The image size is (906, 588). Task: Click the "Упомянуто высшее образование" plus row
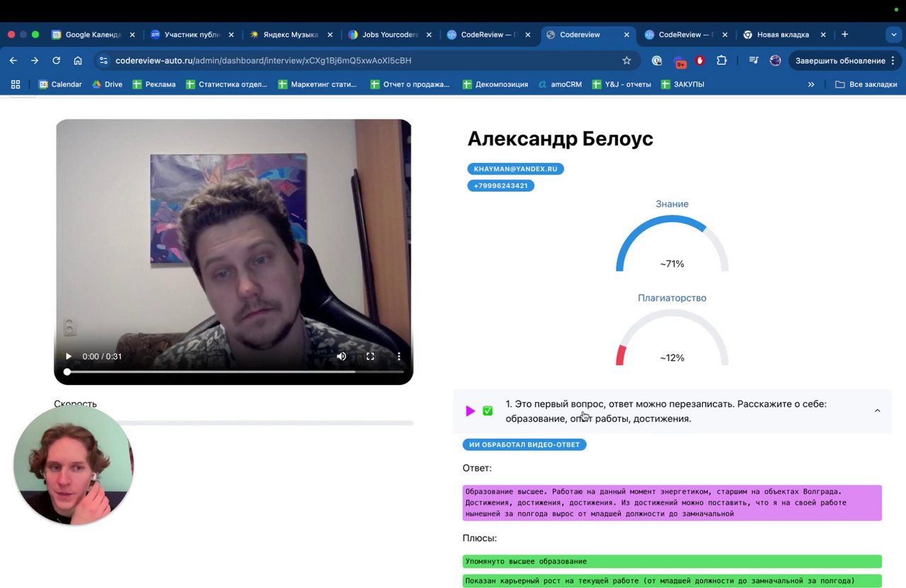[x=672, y=561]
